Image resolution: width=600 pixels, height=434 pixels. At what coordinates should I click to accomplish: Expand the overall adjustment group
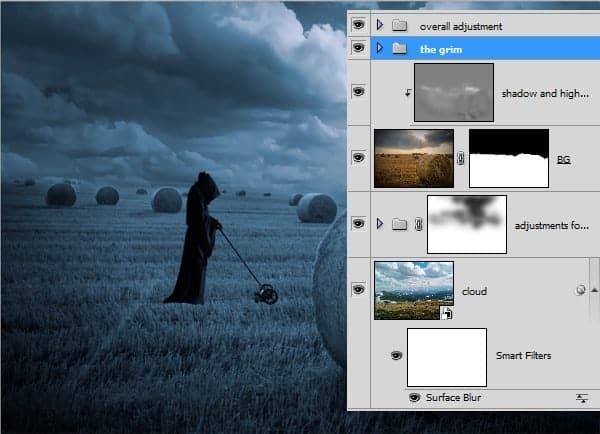(x=380, y=25)
